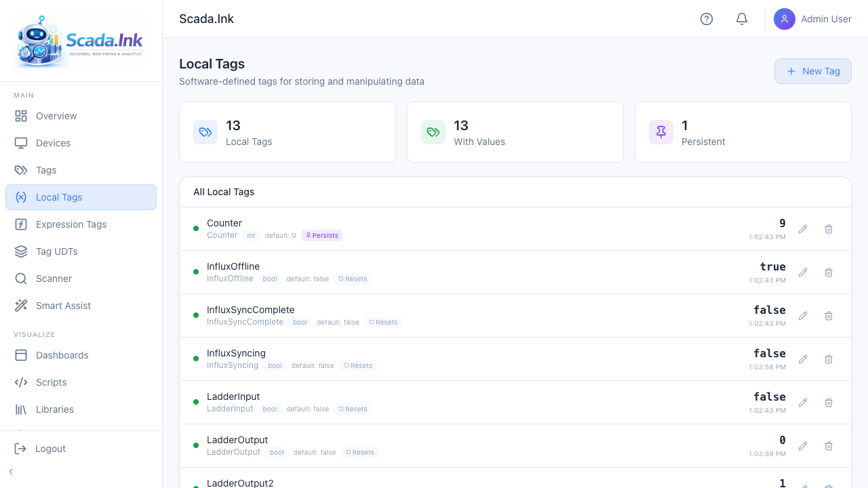Click the All Local Tags heading
The image size is (868, 488).
[x=224, y=192]
